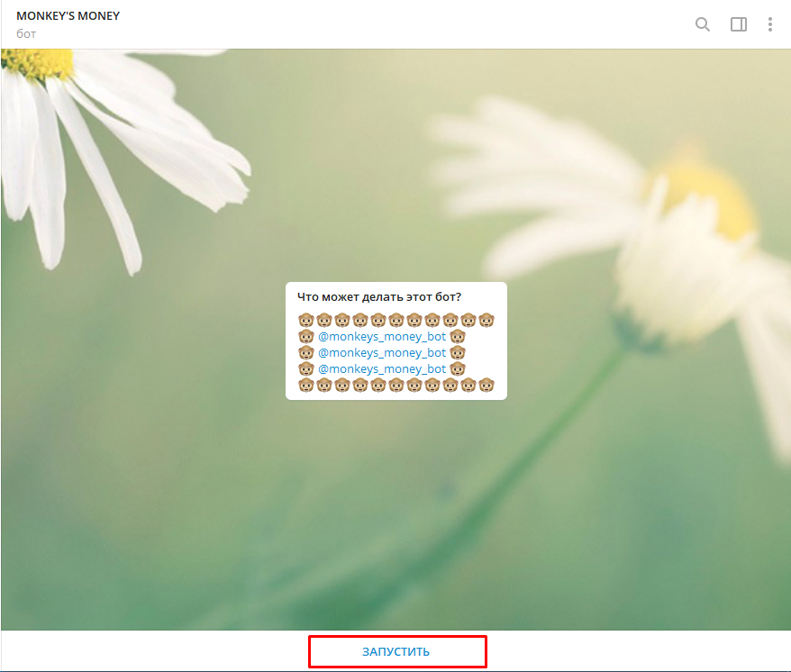791x672 pixels.
Task: Open the three-dot more options menu
Action: point(769,24)
